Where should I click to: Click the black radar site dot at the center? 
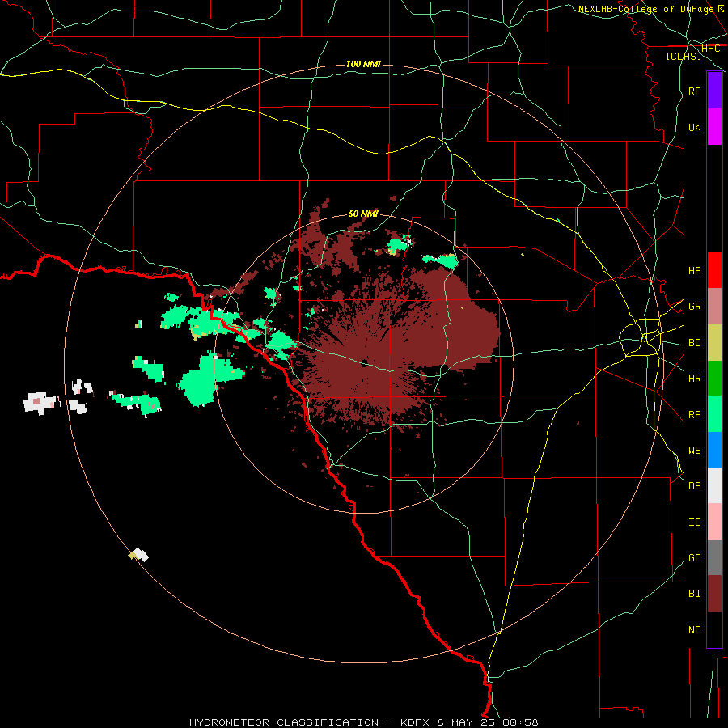coord(365,362)
